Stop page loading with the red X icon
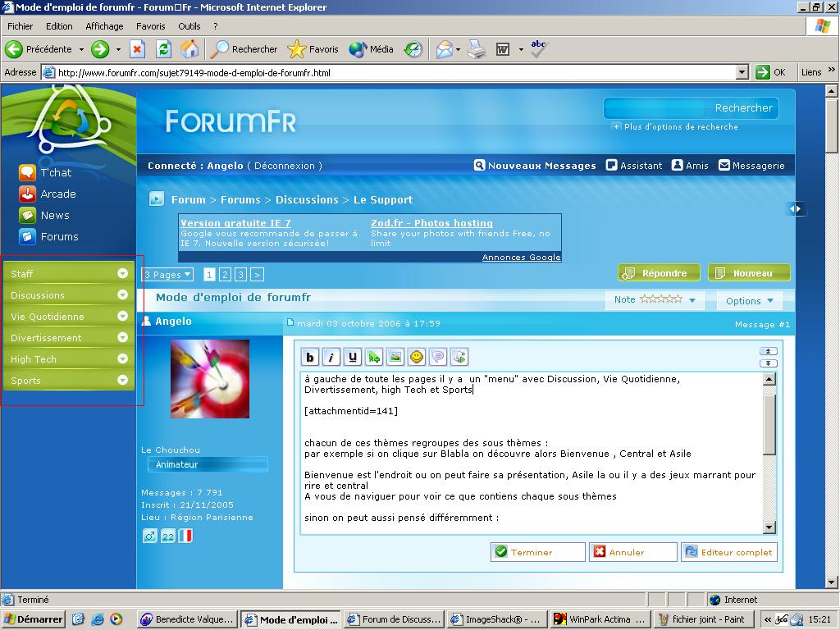This screenshot has width=840, height=630. [x=137, y=49]
